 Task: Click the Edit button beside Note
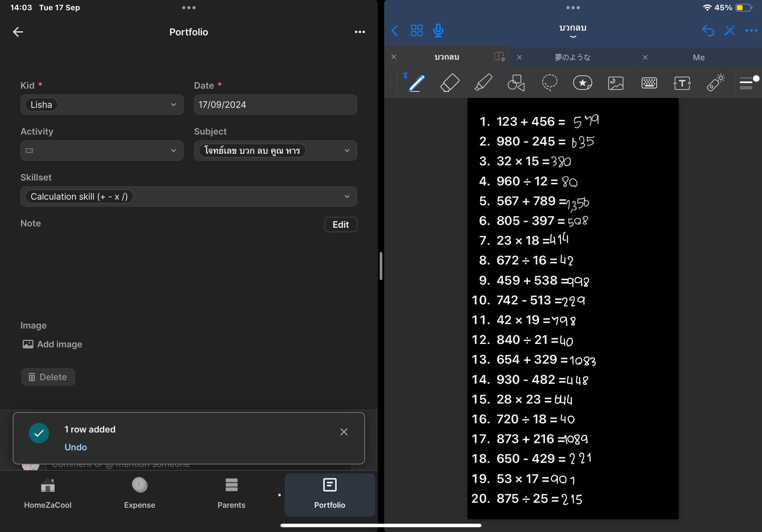[x=340, y=225]
